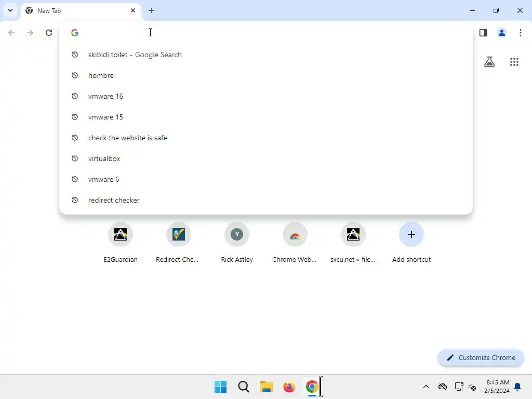Image resolution: width=532 pixels, height=399 pixels.
Task: Click history icon beside redirect checker
Action: pos(75,200)
